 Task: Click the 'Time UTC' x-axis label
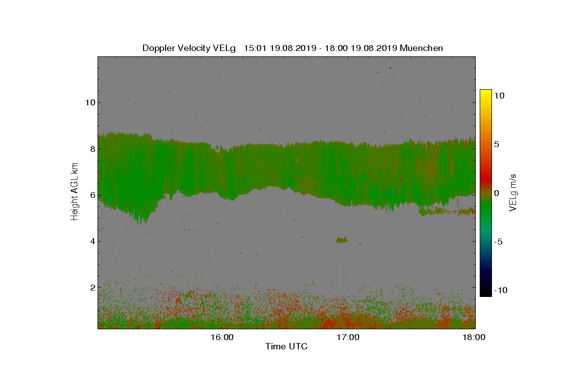coord(287,346)
